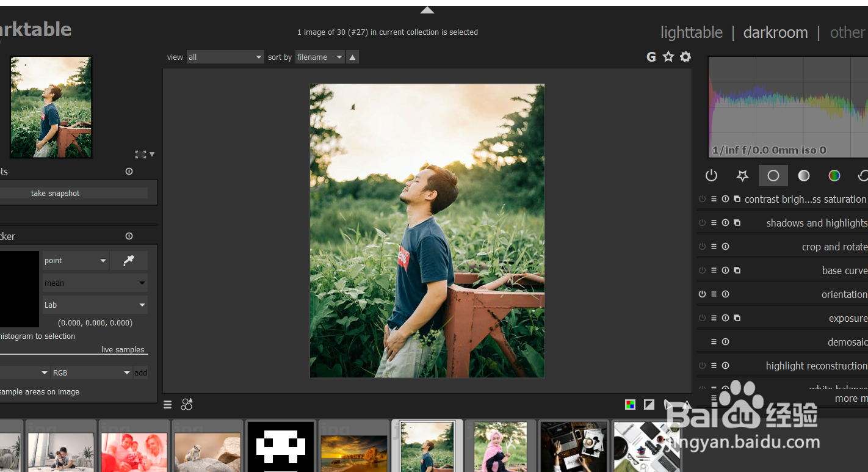Open multi-instance menu for base curve
The image size is (868, 472).
pos(737,270)
